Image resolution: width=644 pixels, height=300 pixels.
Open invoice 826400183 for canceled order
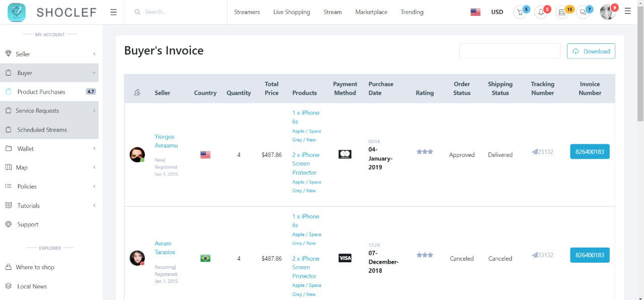(x=590, y=255)
